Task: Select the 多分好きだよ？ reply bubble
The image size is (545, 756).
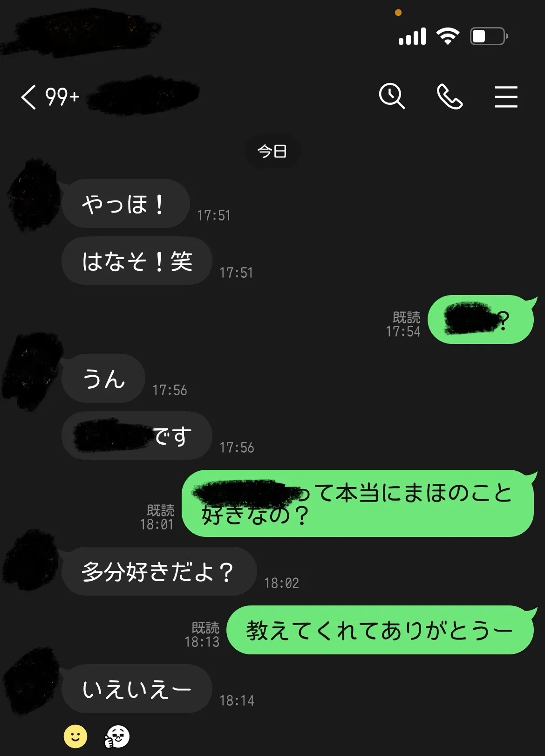Action: 159,571
